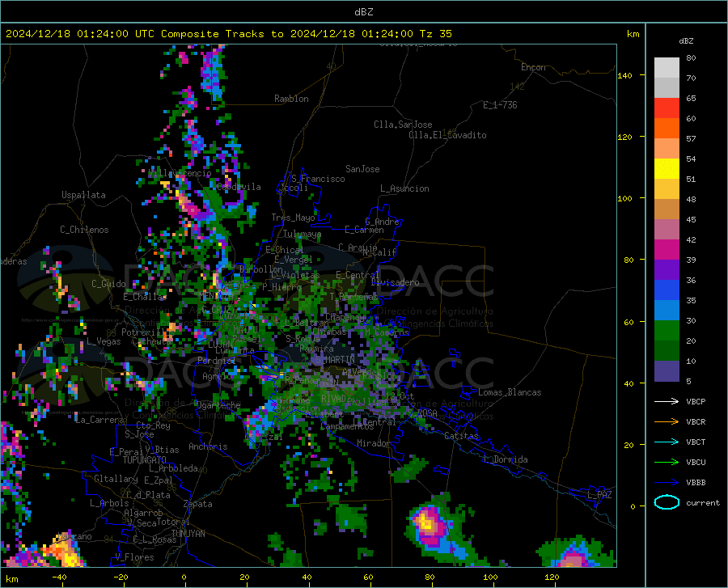This screenshot has width=728, height=588.
Task: Click the S_MARTIN place label
Action: [x=335, y=360]
